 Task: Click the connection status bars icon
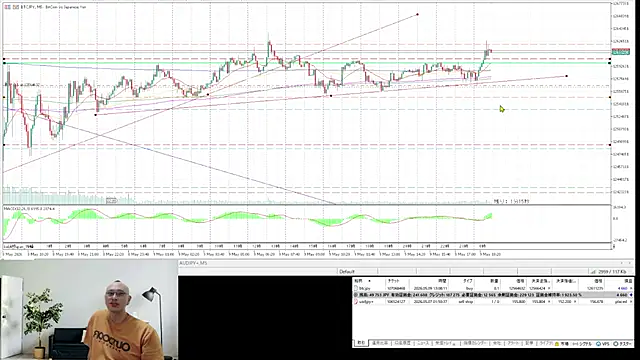(593, 271)
